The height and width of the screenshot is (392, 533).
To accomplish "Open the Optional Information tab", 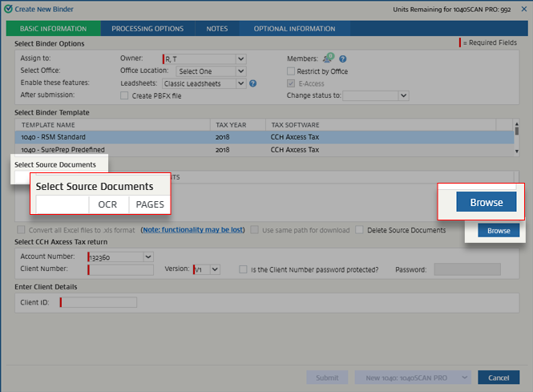I will click(294, 29).
